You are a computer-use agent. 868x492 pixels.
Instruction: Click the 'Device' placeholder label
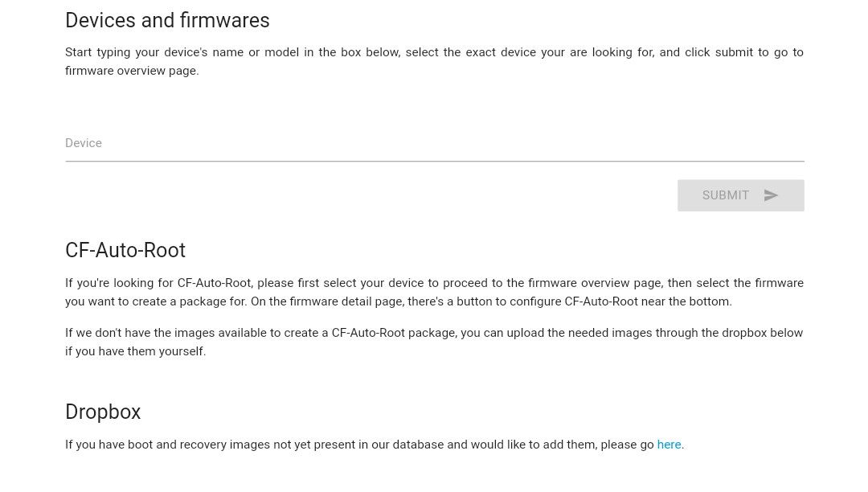(x=84, y=143)
